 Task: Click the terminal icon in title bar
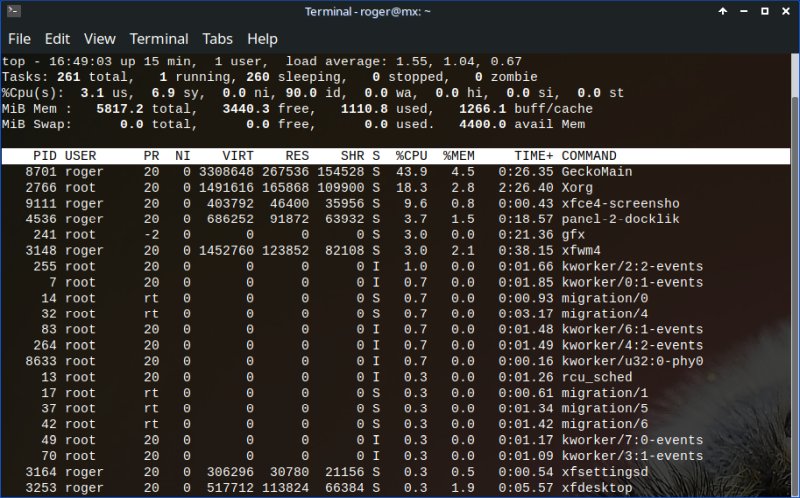(x=14, y=11)
